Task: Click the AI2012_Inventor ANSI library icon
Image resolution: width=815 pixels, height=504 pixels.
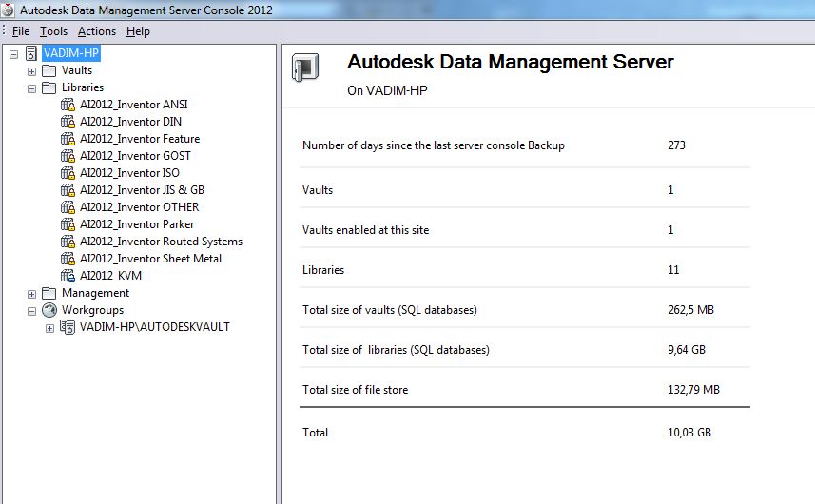Action: coord(68,105)
